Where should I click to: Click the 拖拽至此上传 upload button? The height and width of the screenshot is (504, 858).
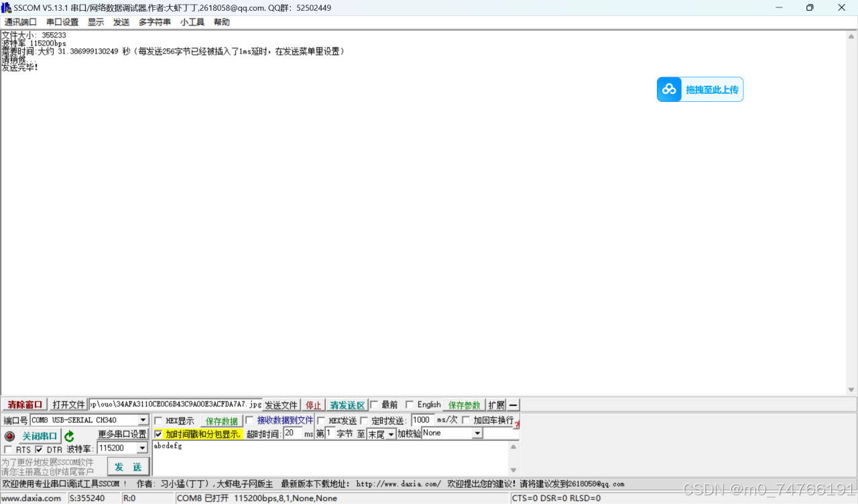(700, 89)
